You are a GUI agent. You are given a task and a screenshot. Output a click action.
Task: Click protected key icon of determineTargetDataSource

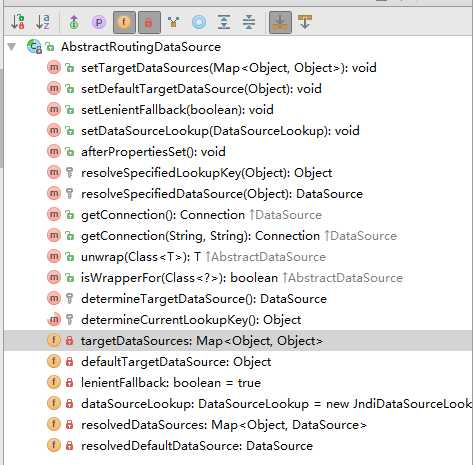[x=69, y=299]
